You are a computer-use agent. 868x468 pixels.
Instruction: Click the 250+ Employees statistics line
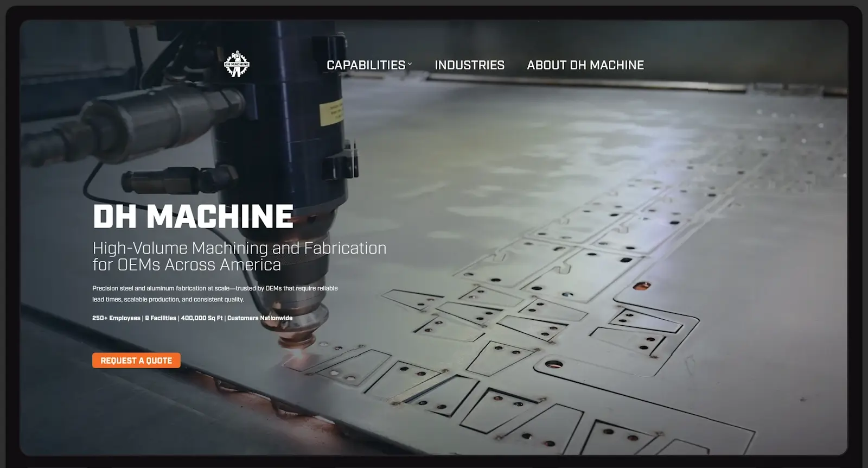click(192, 318)
